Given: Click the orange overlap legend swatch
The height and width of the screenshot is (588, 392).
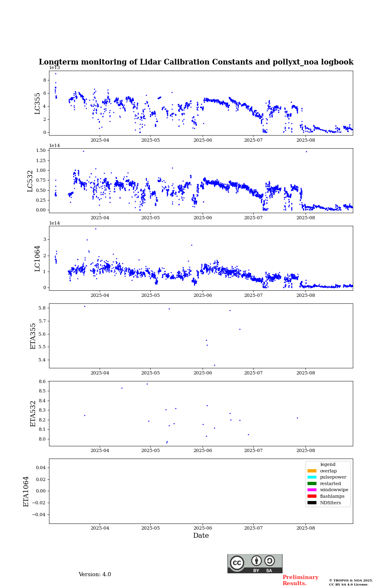Looking at the screenshot, I should 312,471.
